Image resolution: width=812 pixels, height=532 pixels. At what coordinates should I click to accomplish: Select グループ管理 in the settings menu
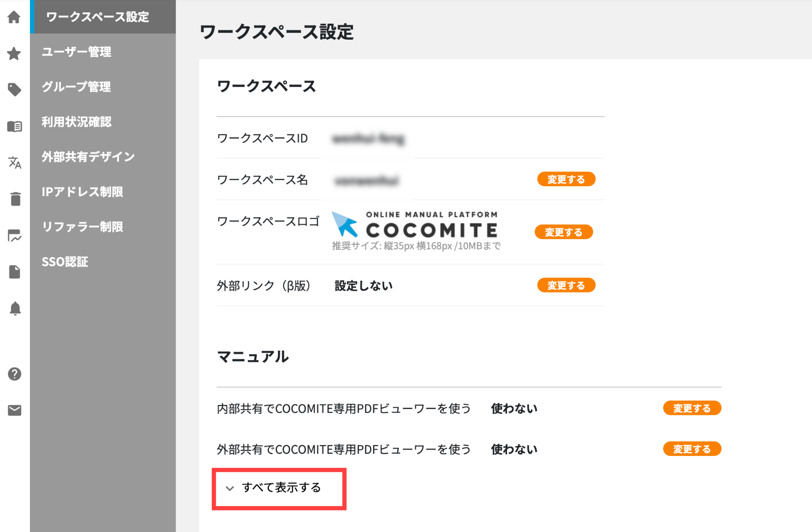pyautogui.click(x=77, y=87)
